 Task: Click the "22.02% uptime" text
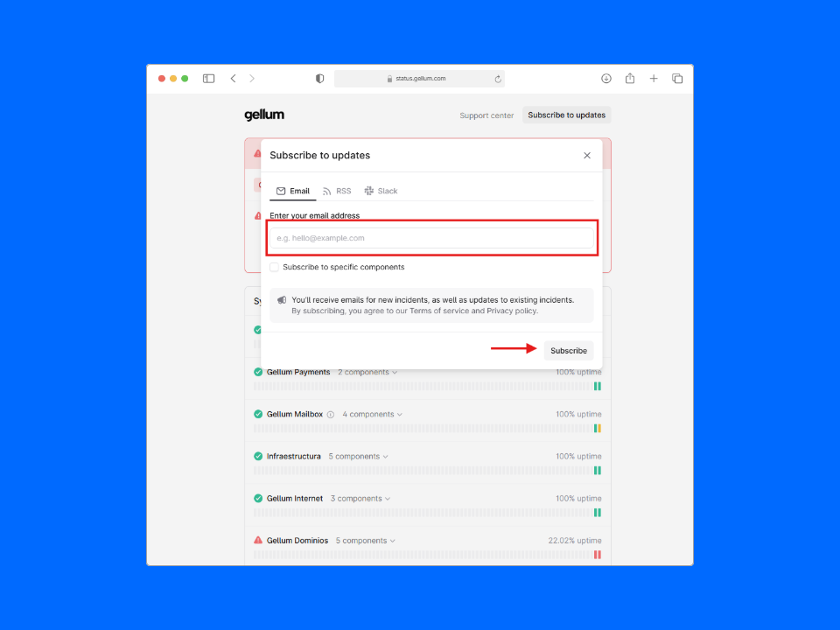[x=575, y=541]
